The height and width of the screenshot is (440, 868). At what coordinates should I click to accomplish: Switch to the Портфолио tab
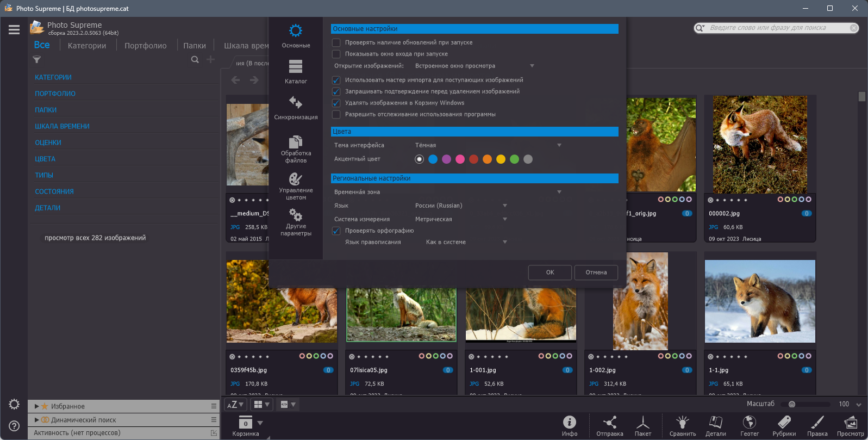tap(146, 46)
